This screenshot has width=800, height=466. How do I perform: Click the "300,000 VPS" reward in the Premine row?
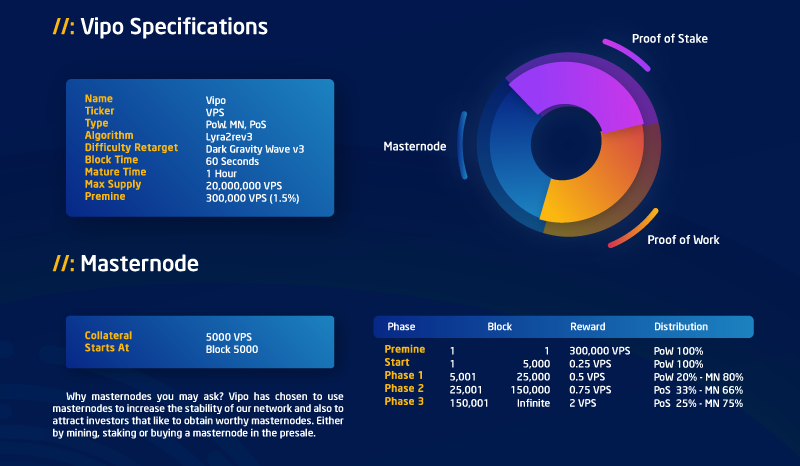tap(599, 351)
